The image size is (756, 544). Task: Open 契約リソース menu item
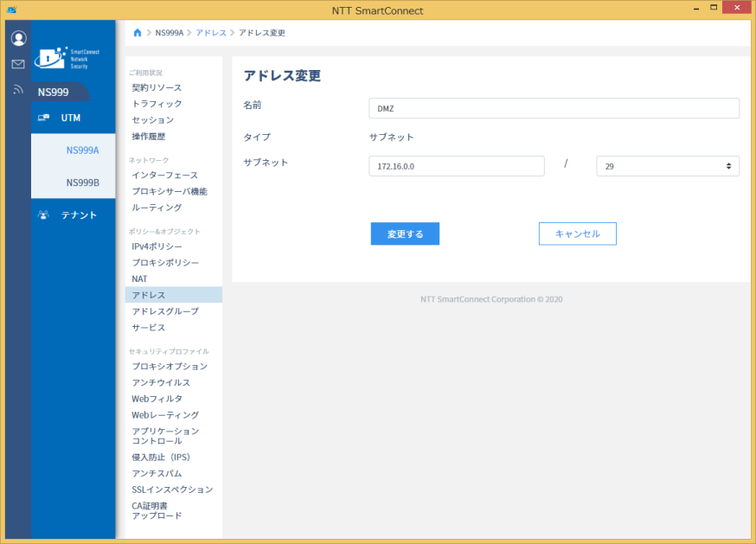[x=157, y=87]
